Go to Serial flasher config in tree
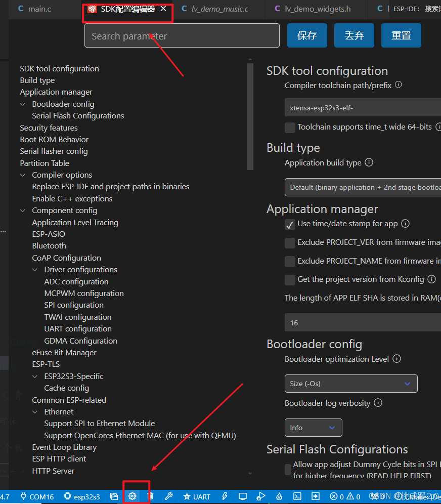 pyautogui.click(x=54, y=151)
